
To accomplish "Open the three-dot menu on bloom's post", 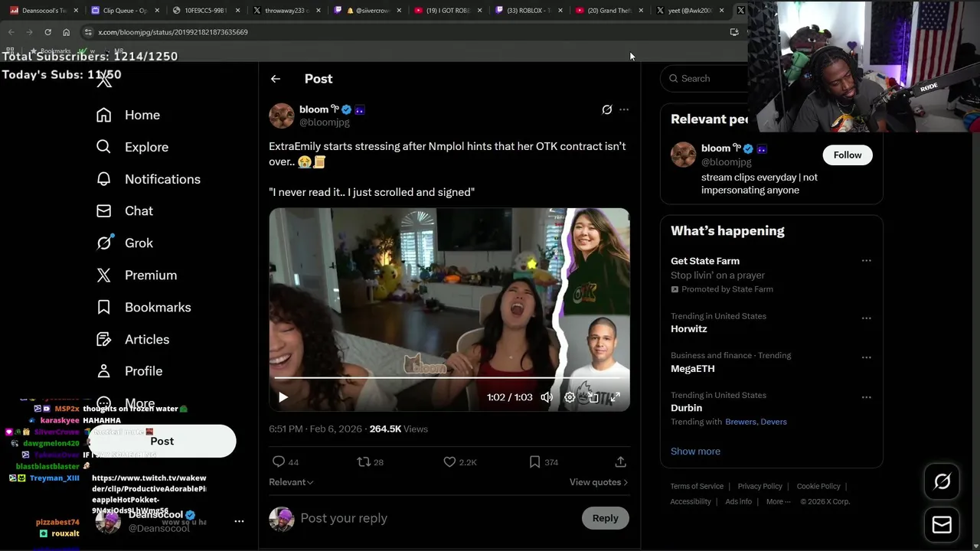I will [624, 109].
